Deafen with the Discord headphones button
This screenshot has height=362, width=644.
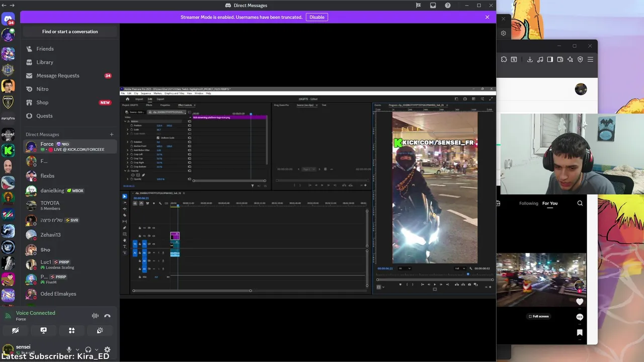88,349
